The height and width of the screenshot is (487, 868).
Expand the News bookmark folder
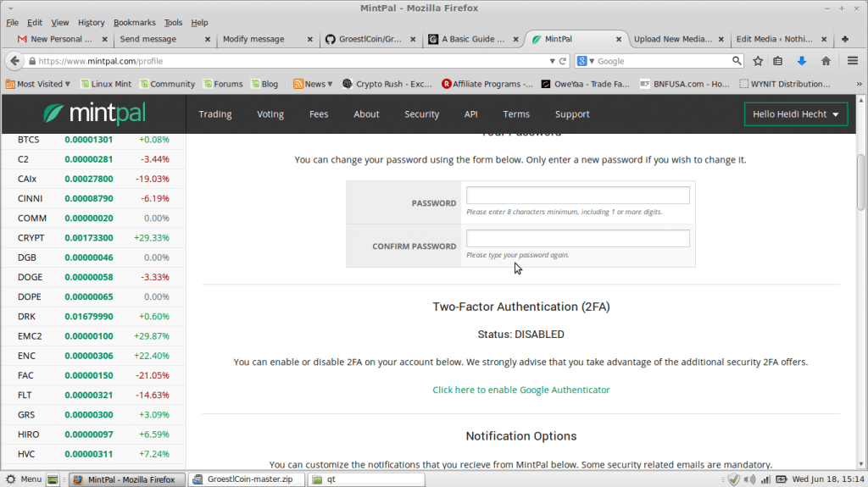pos(313,84)
